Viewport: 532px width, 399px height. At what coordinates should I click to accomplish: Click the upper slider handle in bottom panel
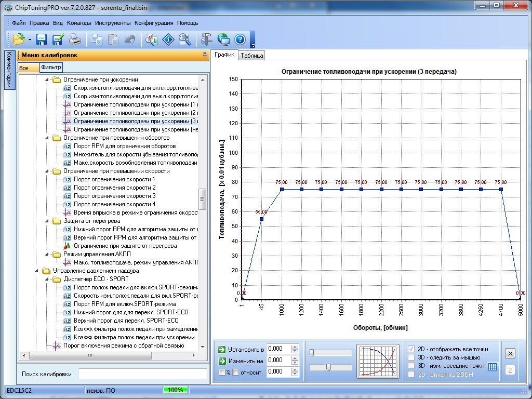coord(312,353)
